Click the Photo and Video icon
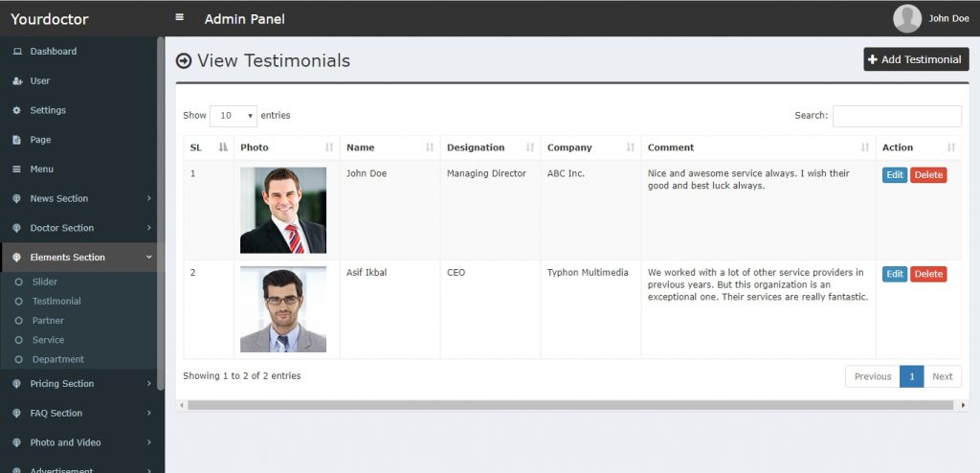 click(x=17, y=442)
